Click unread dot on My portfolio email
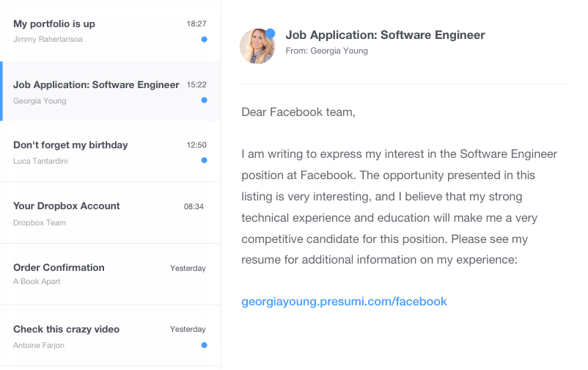Viewport: 588px width, 370px height. (204, 39)
